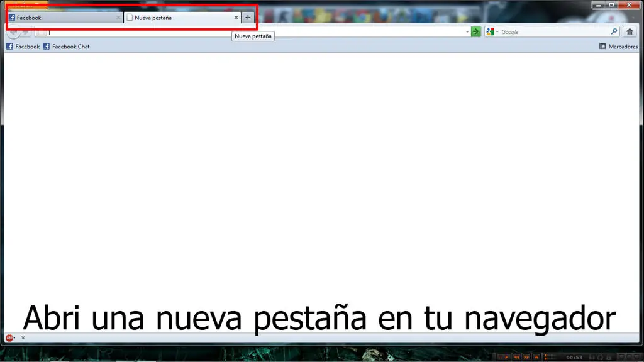Click the site identity icon in address bar

(42, 32)
